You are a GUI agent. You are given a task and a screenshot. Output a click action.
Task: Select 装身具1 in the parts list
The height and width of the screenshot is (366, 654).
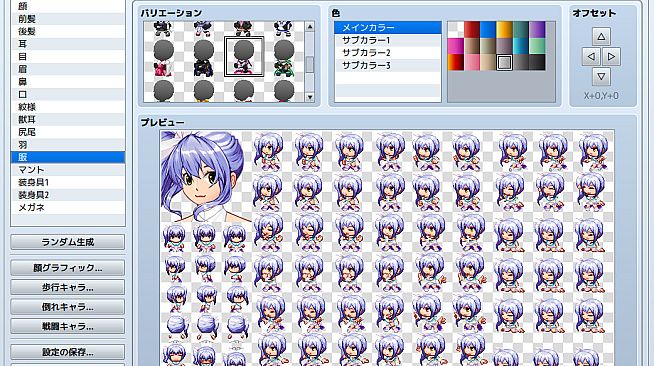68,182
